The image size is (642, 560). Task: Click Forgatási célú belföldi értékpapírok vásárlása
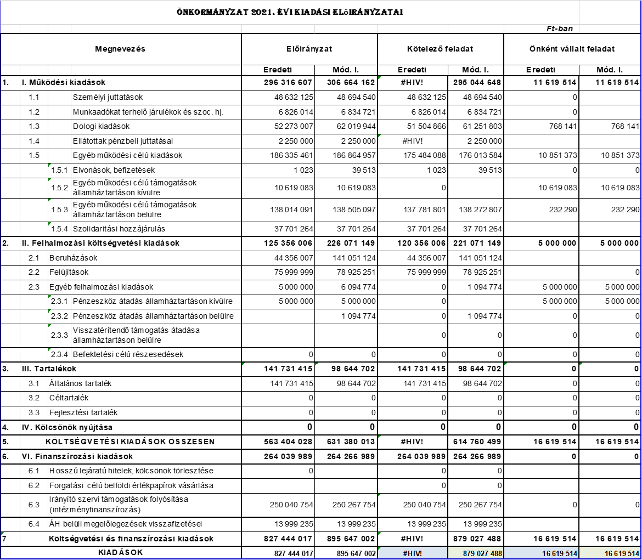click(131, 485)
